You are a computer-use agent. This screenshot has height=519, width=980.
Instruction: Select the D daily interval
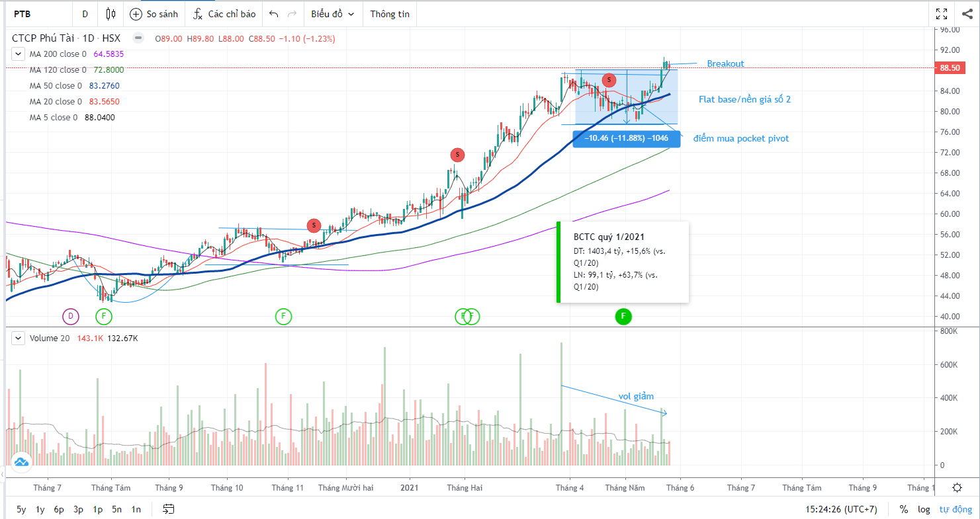click(x=85, y=14)
